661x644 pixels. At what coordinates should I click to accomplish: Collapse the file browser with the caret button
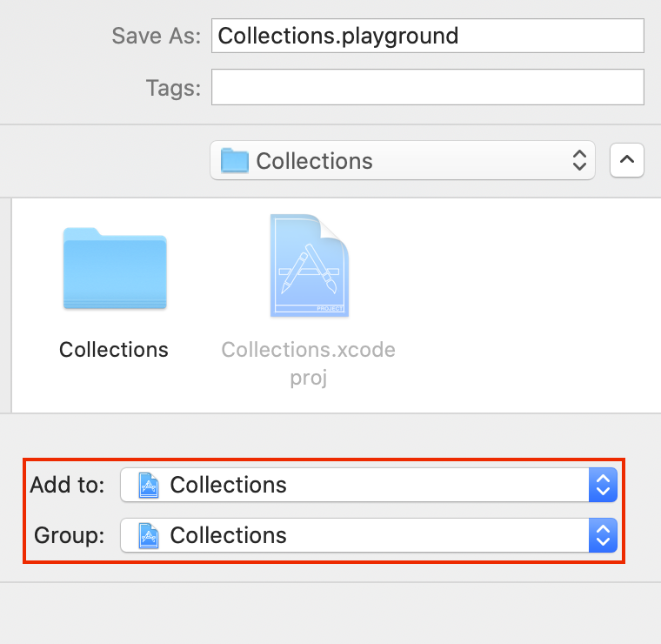(627, 161)
